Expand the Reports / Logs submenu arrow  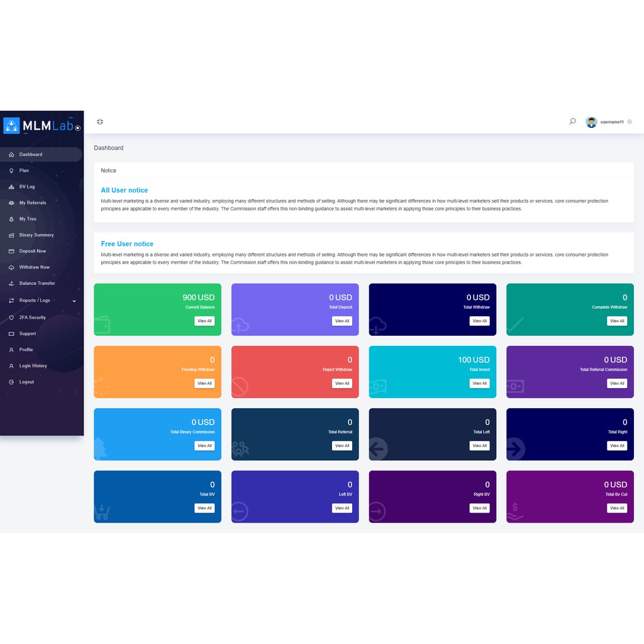point(74,301)
